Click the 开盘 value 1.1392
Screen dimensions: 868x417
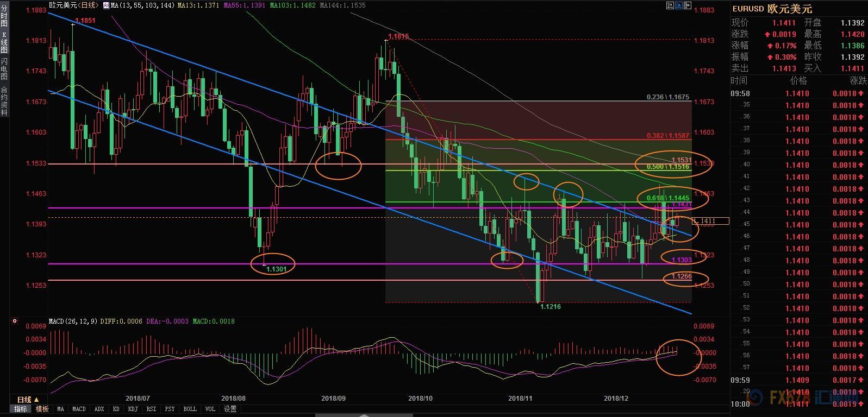(x=853, y=23)
